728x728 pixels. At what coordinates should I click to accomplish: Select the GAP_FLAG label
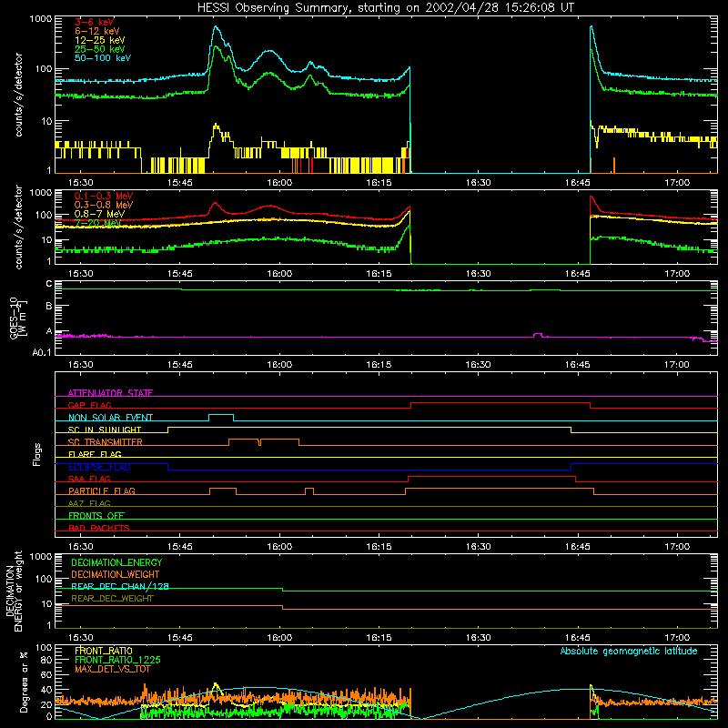89,405
